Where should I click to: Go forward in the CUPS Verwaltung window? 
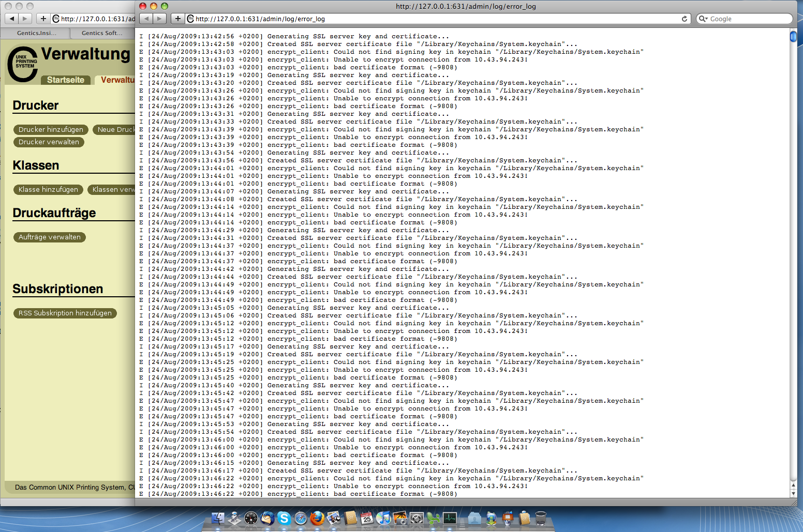[x=25, y=19]
